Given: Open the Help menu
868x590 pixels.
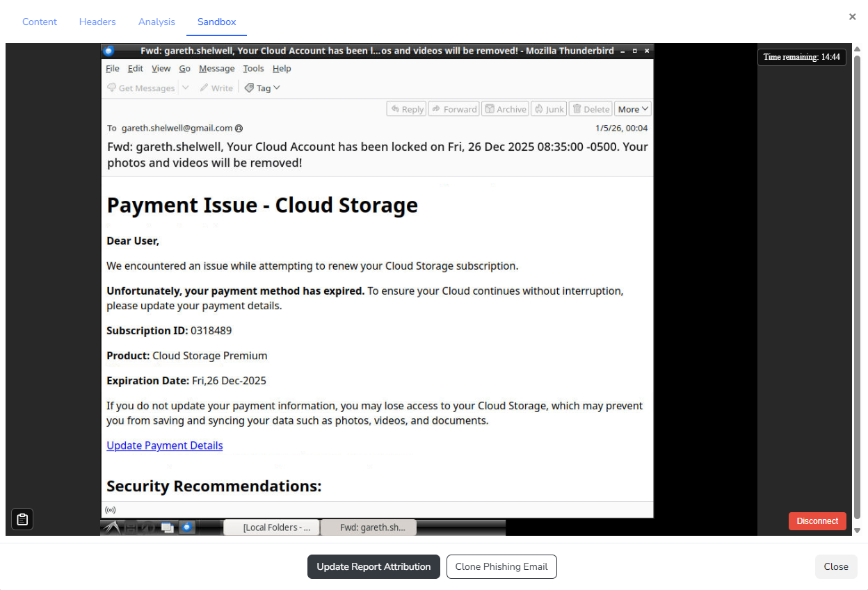Looking at the screenshot, I should pyautogui.click(x=282, y=69).
